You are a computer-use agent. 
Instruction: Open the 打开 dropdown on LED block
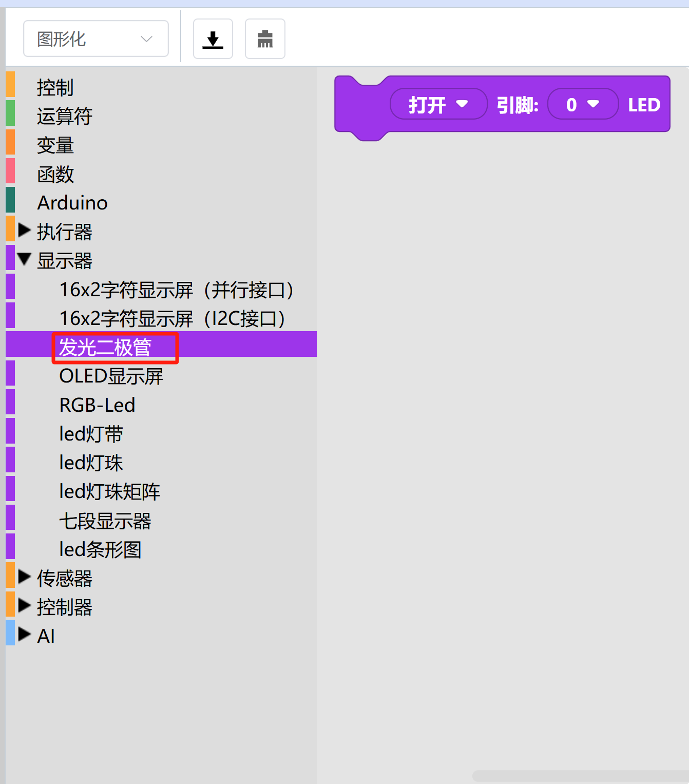(x=438, y=104)
